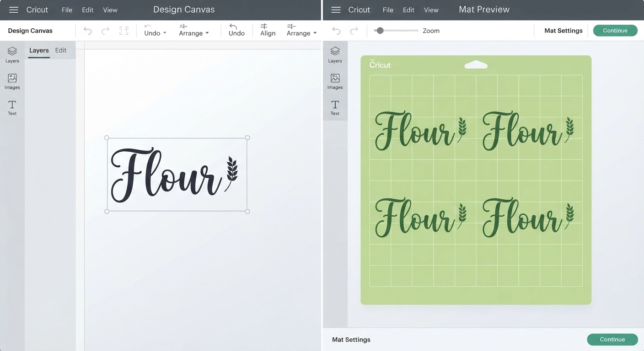Open Images sidebar icon in Mat Preview

[x=335, y=81]
